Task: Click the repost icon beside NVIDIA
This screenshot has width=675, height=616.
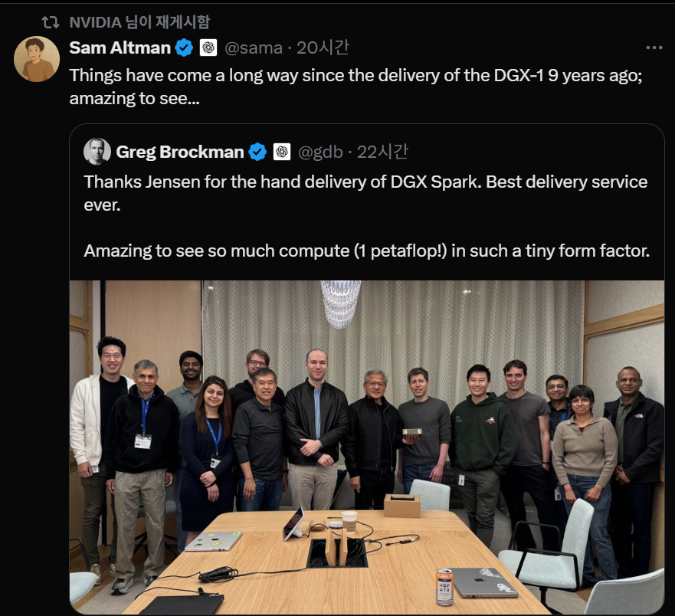Action: click(x=51, y=22)
